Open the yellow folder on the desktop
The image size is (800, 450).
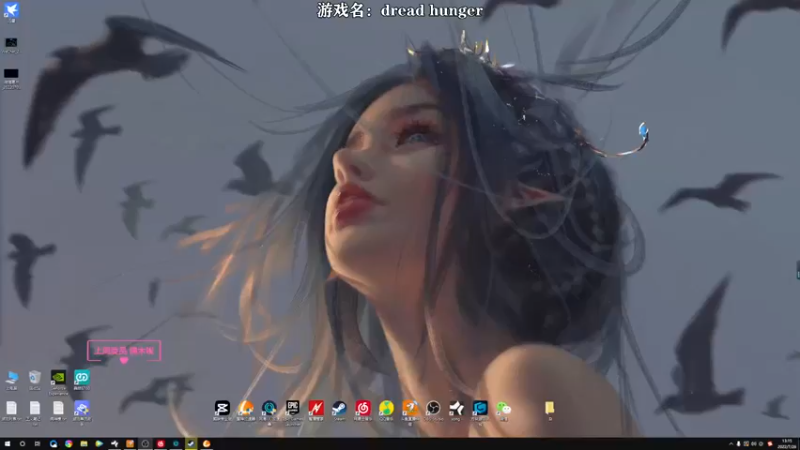tap(549, 408)
